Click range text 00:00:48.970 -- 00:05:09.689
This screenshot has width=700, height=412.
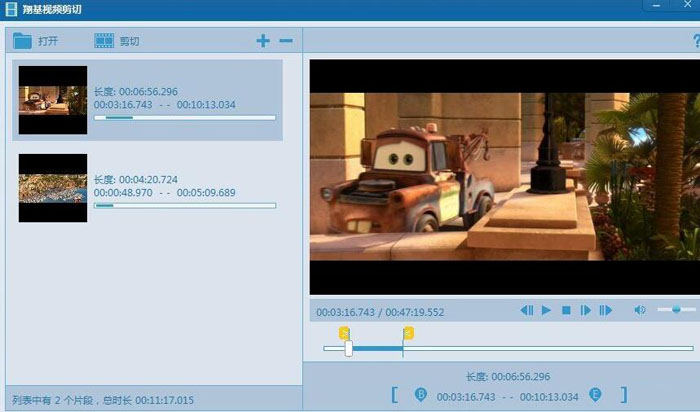[x=165, y=193]
